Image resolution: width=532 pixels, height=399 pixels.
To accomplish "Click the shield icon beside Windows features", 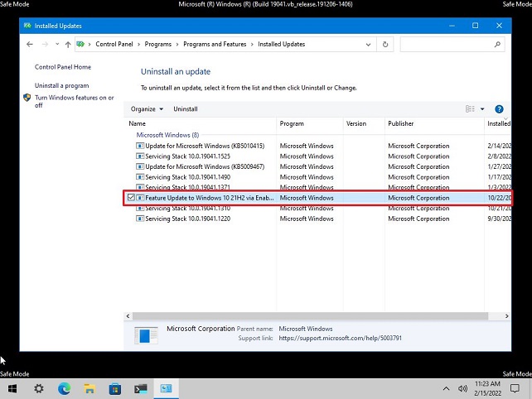I will [27, 98].
